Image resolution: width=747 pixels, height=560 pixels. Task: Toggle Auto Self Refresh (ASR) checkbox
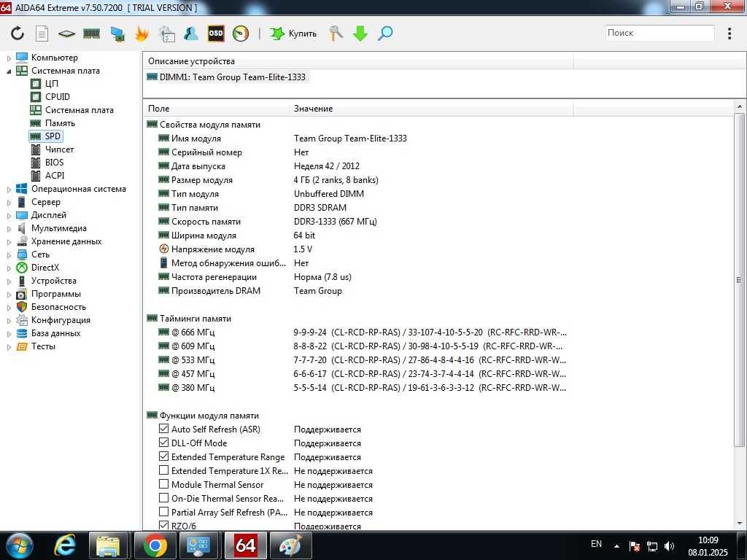163,429
